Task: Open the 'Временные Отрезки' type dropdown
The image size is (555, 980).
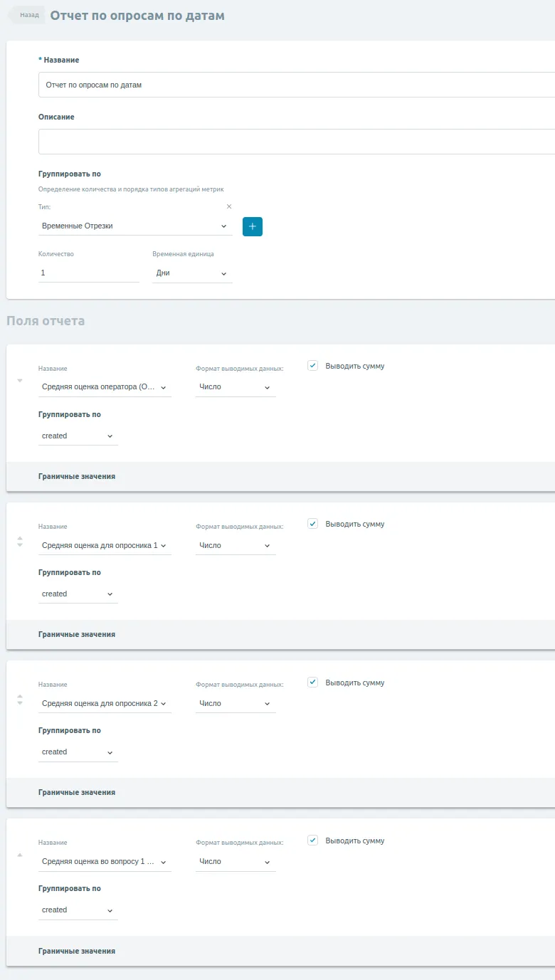Action: point(135,226)
